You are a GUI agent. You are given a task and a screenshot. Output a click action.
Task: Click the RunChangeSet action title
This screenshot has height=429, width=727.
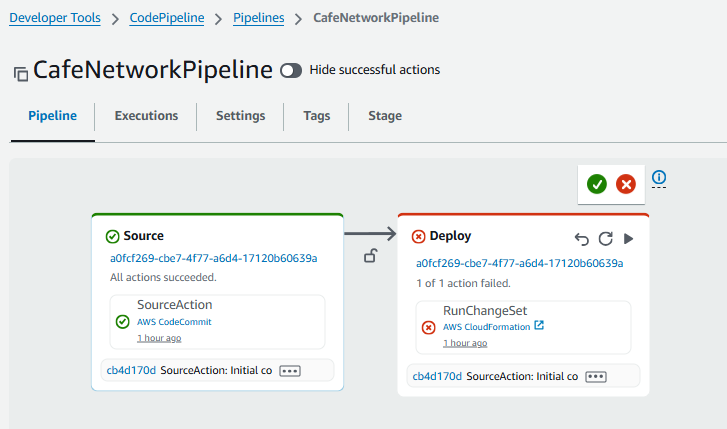coord(485,310)
